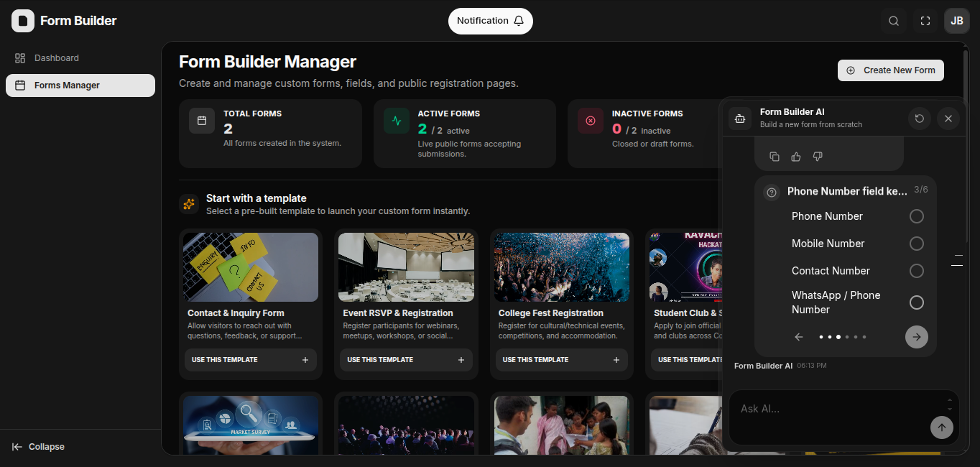Image resolution: width=980 pixels, height=467 pixels.
Task: Click the "Start with a template" heading
Action: pos(256,198)
